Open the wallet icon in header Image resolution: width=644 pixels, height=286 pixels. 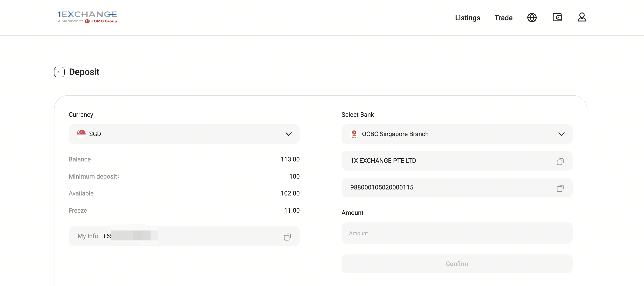(x=557, y=18)
